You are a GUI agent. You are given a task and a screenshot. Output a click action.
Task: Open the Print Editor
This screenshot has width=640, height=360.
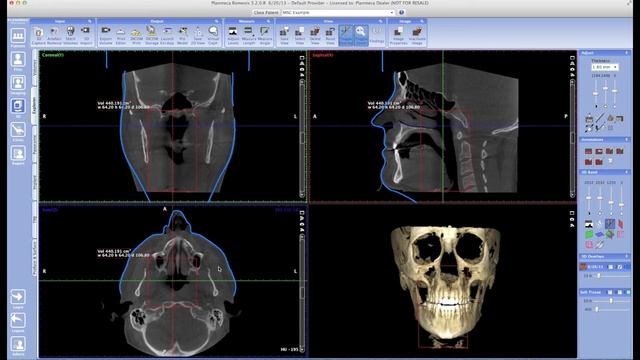[x=121, y=35]
